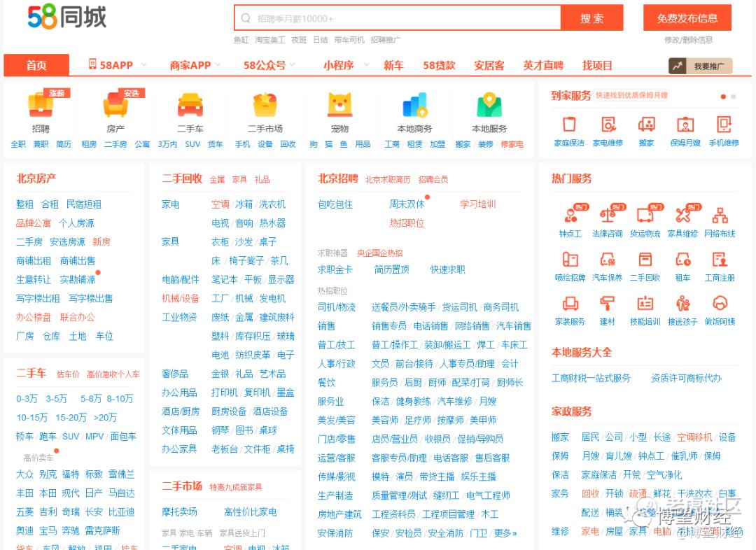The width and height of the screenshot is (756, 550).
Task: Open the 二手车 car icon
Action: coord(190,104)
